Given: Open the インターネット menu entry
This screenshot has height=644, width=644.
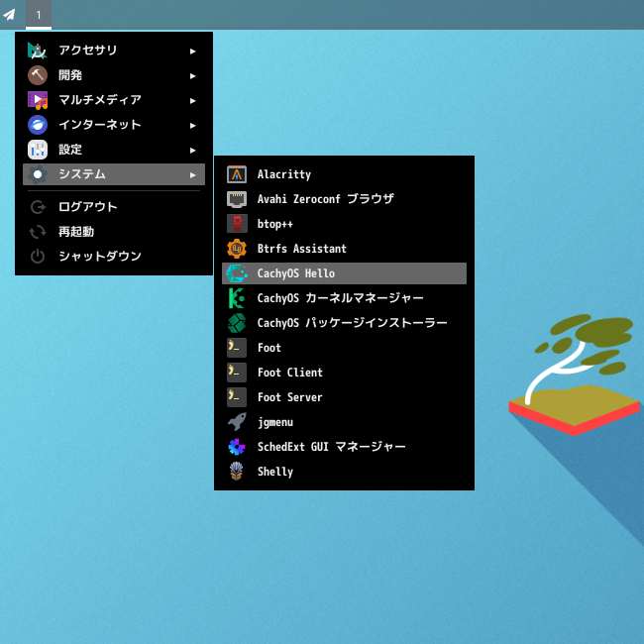Looking at the screenshot, I should [114, 125].
